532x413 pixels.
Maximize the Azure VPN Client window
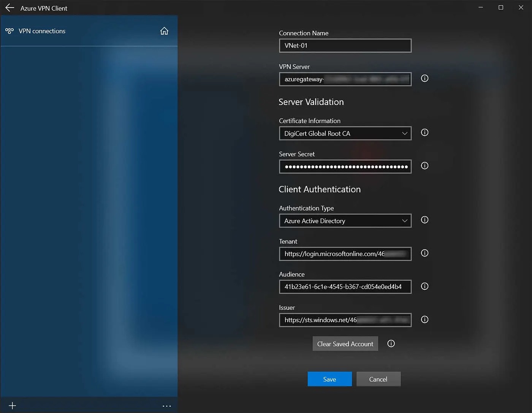coord(501,8)
